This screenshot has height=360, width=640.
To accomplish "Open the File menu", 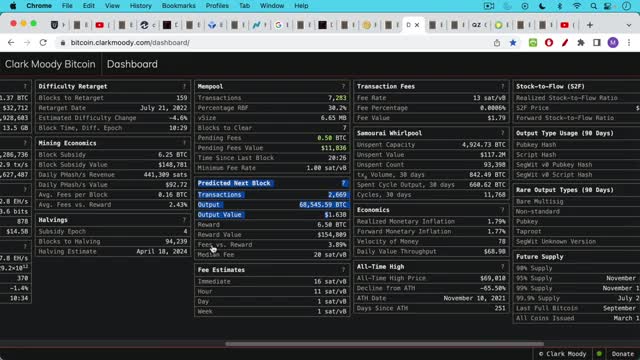I will (67, 6).
